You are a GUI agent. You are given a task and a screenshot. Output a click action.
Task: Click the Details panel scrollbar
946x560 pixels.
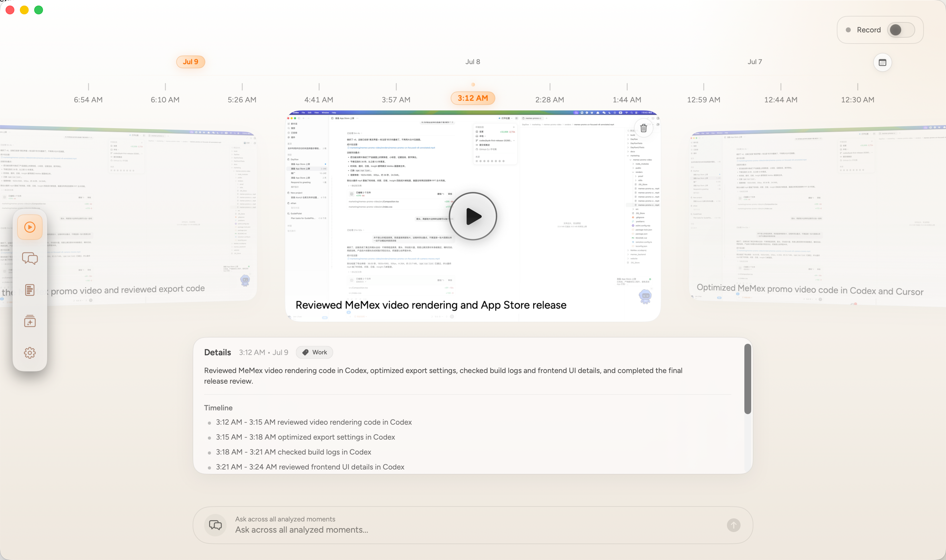point(747,379)
